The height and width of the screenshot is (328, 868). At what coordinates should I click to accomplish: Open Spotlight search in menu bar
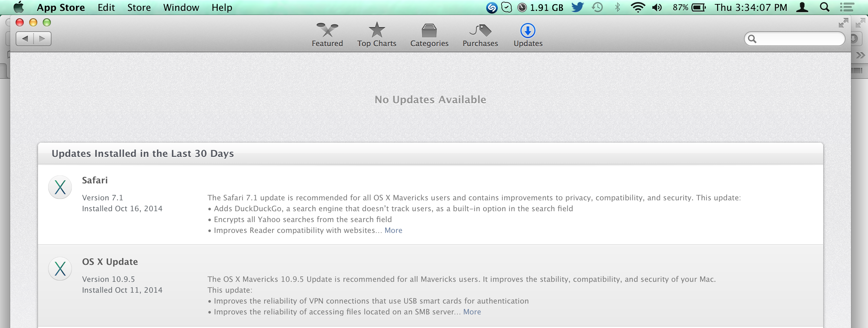[825, 7]
